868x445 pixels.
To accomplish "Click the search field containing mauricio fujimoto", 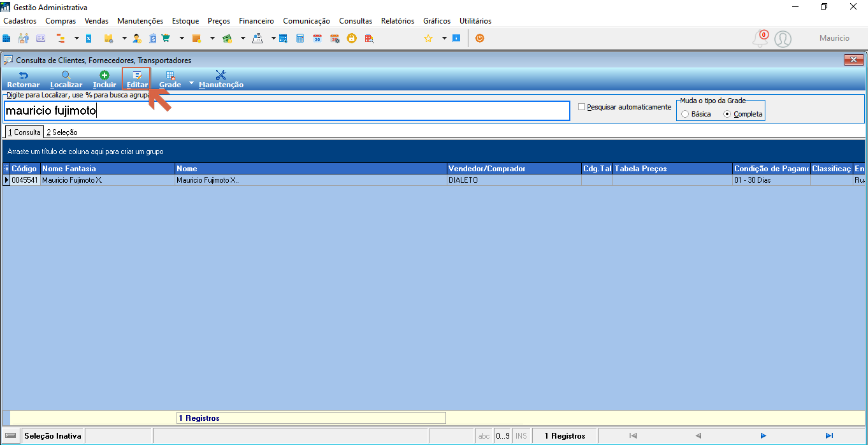I will (x=287, y=110).
